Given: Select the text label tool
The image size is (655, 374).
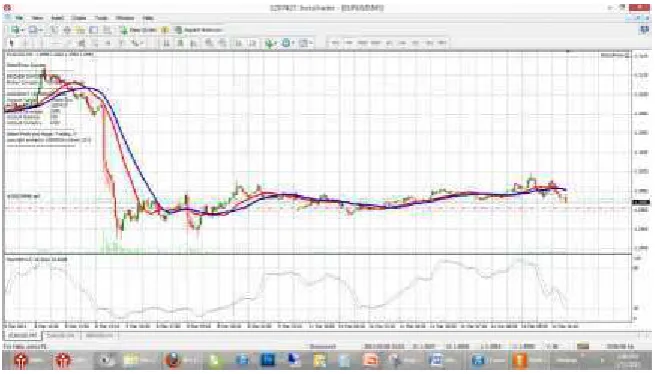Looking at the screenshot, I should [x=121, y=43].
